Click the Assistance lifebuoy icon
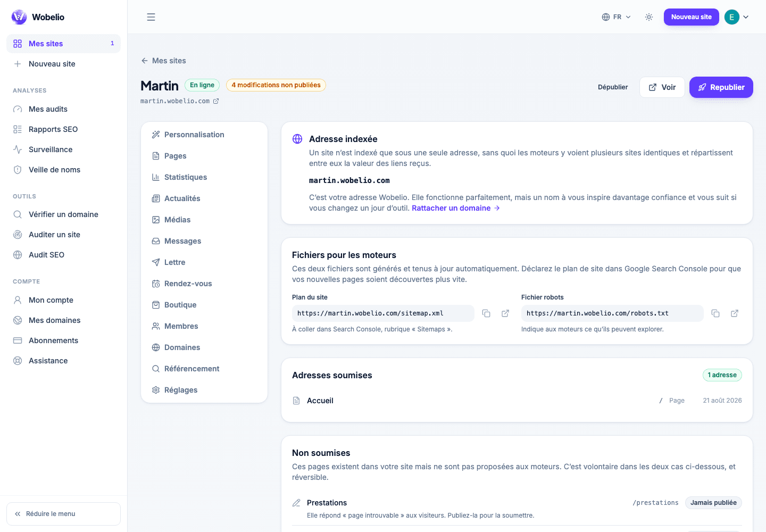This screenshot has height=532, width=766. pyautogui.click(x=18, y=361)
